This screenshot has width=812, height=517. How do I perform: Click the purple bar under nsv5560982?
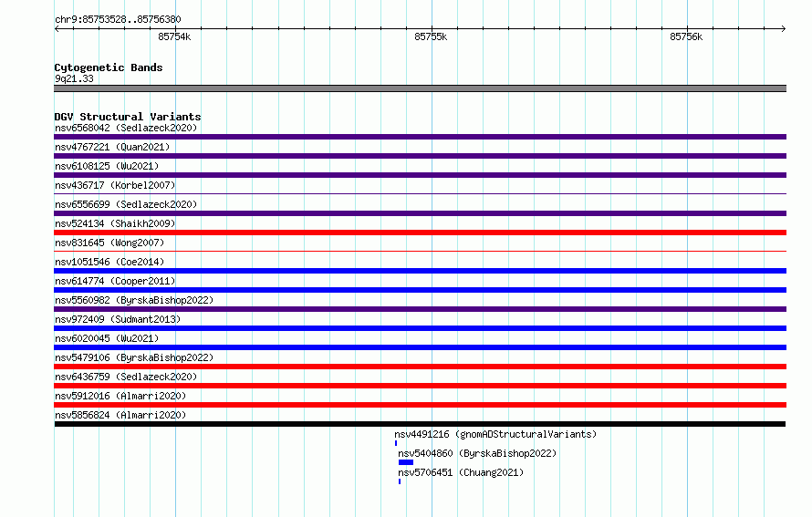420,309
